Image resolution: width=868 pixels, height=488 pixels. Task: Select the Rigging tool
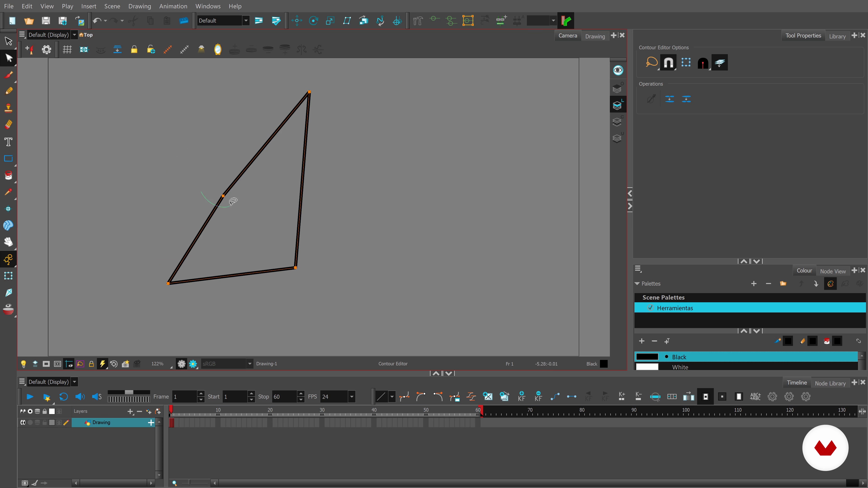(8, 259)
